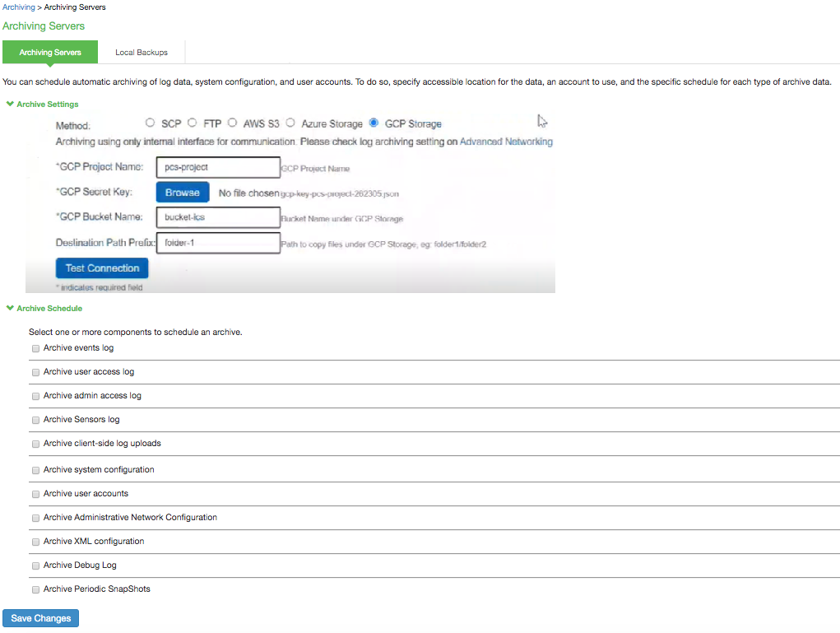Screen dimensions: 840x633
Task: Check Archive admin access log
Action: coord(36,396)
